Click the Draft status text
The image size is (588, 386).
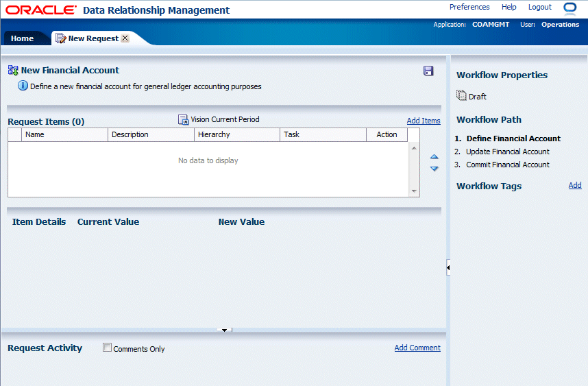[x=478, y=97]
